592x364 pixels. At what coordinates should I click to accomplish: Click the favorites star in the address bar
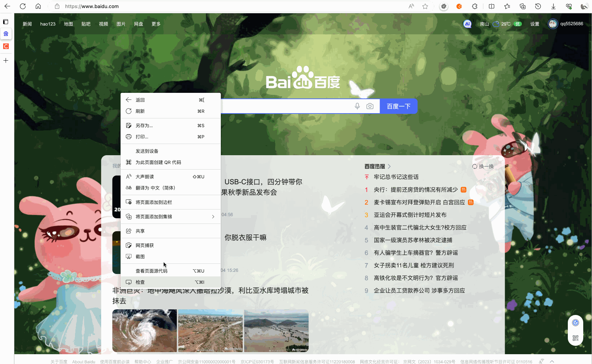(x=425, y=6)
